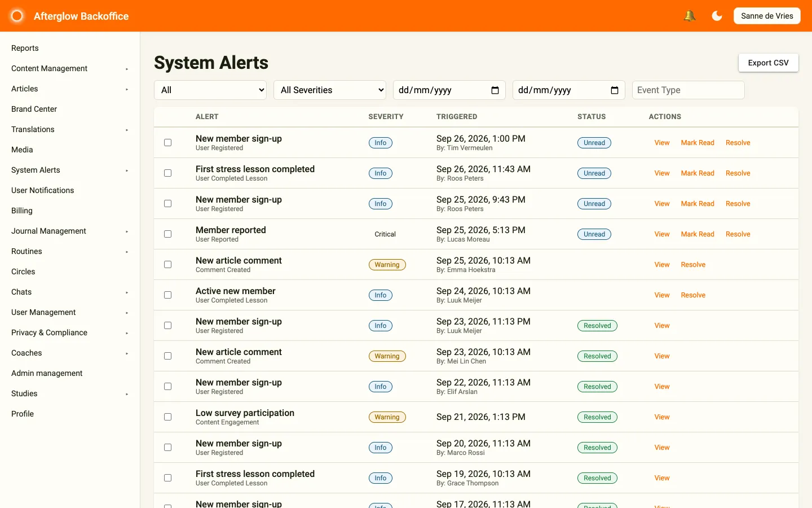Screen dimensions: 812x508
Task: Resolve the Sep 25 10:13 AM article comment
Action: point(693,265)
